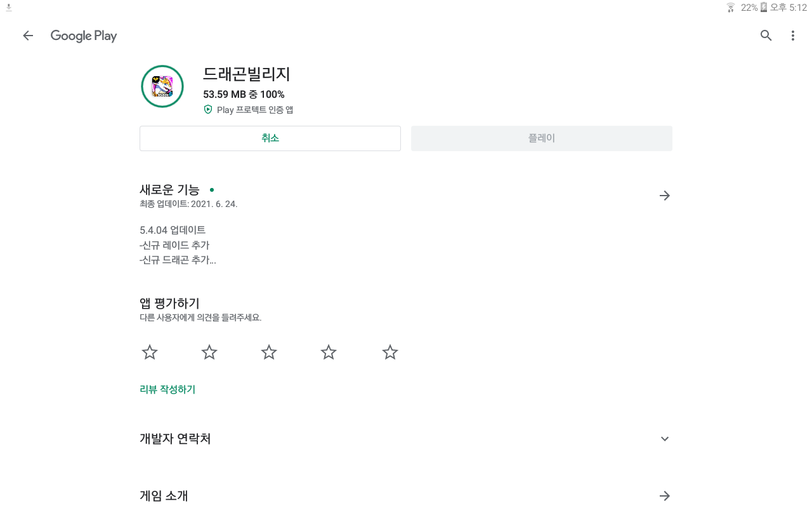Image resolution: width=812 pixels, height=508 pixels.
Task: Tap the 리뷰 작성하기 link
Action: coord(167,389)
